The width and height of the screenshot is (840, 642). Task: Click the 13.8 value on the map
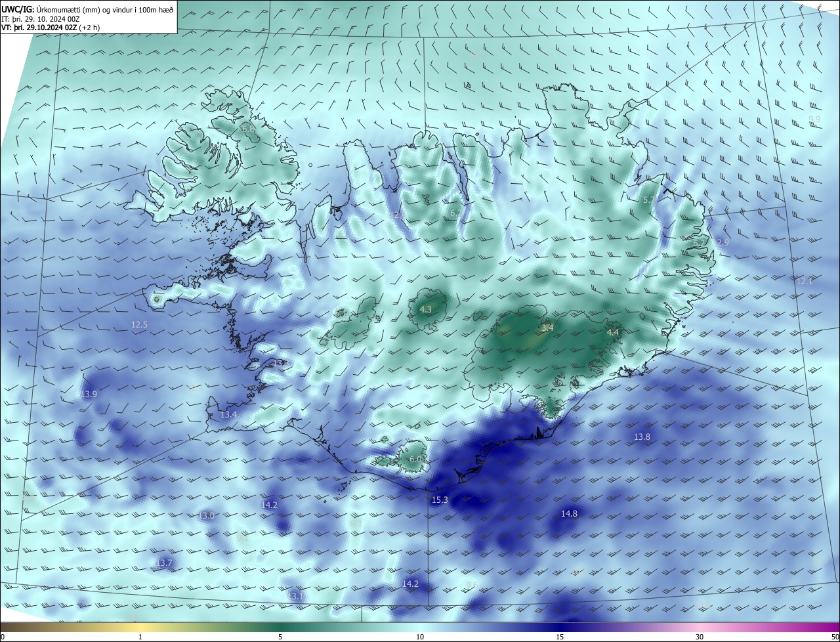(642, 437)
